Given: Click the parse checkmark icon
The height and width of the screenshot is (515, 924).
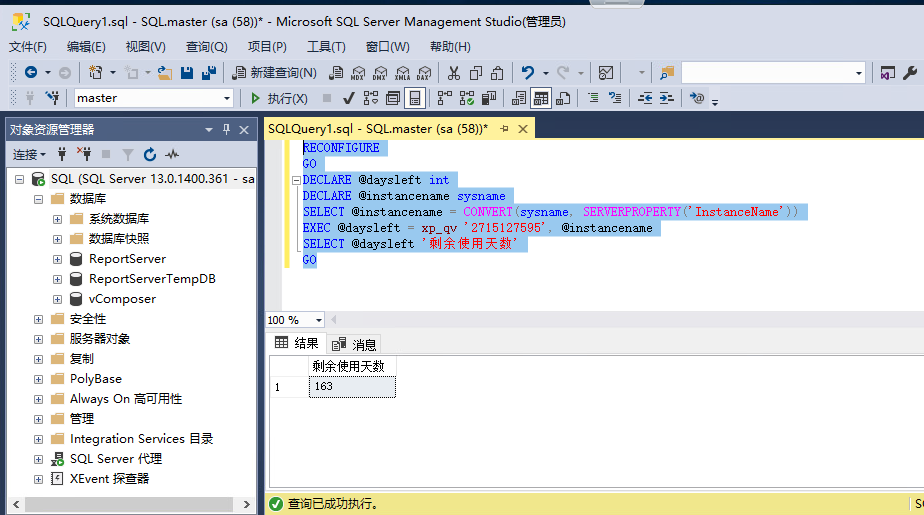Looking at the screenshot, I should tap(349, 98).
